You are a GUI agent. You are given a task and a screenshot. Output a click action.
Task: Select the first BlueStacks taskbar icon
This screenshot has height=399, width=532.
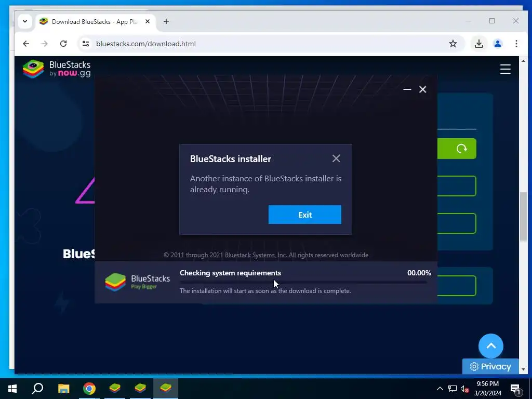[x=115, y=388]
